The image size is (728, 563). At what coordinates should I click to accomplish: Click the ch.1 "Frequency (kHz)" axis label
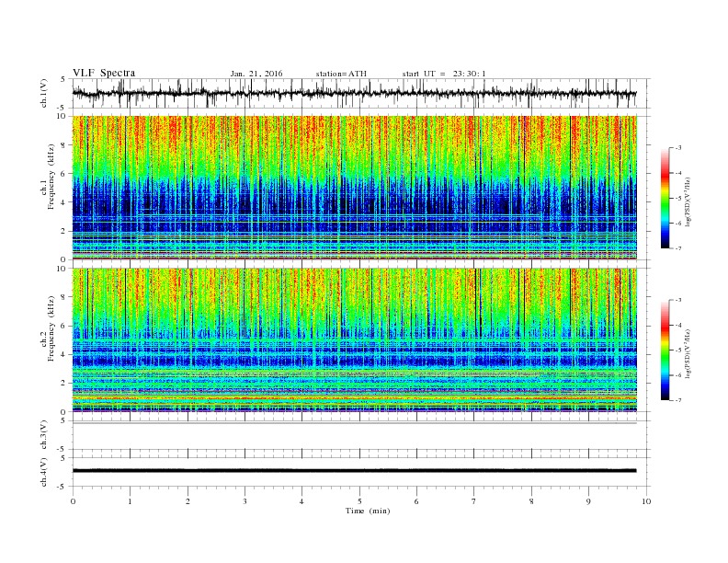coord(51,177)
